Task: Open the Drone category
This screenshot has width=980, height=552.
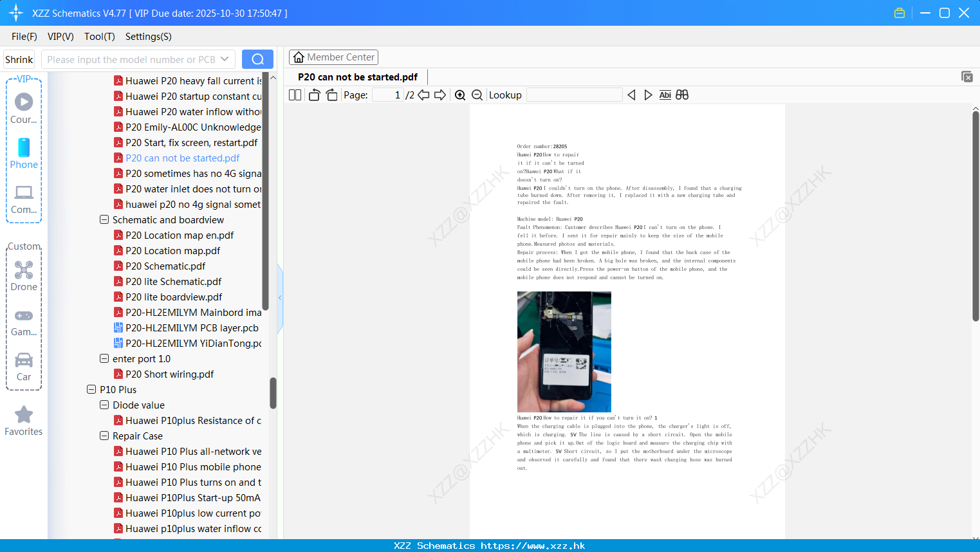Action: pos(24,276)
